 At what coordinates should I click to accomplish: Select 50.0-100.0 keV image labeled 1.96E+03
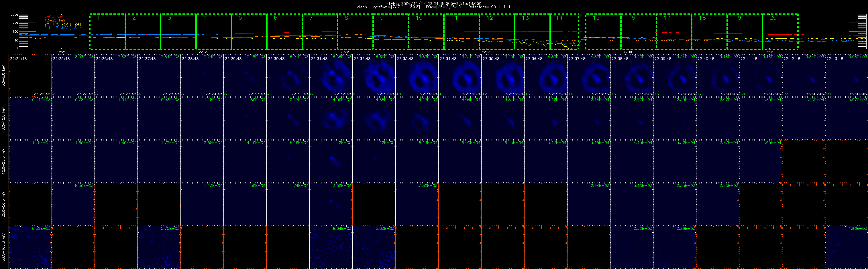coord(847,247)
